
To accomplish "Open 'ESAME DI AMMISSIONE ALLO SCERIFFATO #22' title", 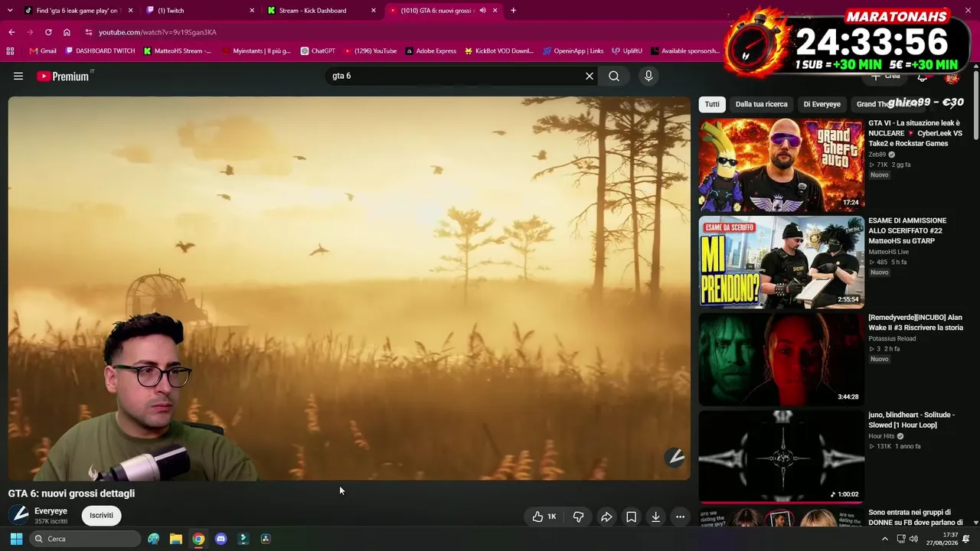I will pos(907,230).
